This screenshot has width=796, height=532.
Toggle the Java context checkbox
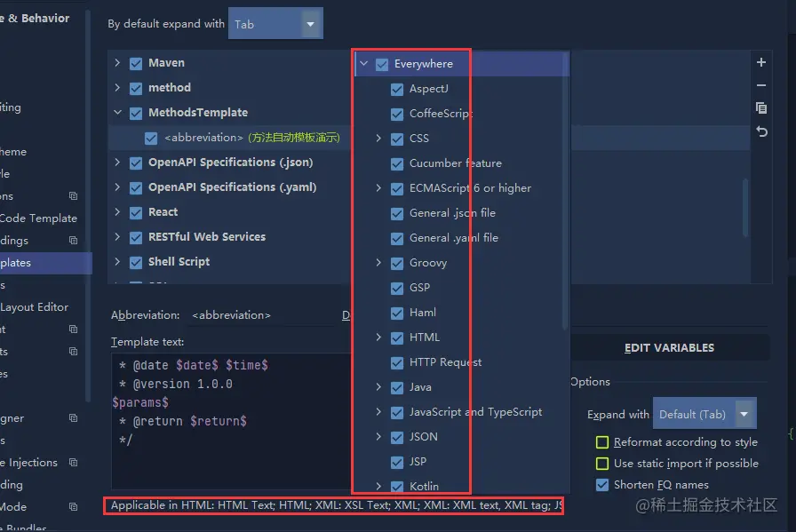[397, 388]
